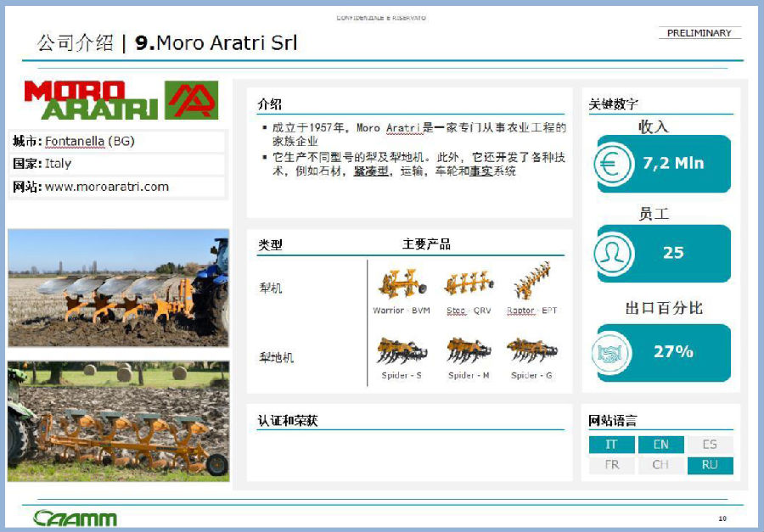Click the 介绍 section heading
Screen dimensions: 764x532
pyautogui.click(x=270, y=104)
